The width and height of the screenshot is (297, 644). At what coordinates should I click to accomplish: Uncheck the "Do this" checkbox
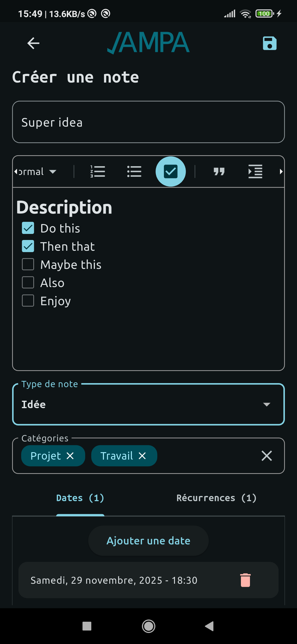coord(28,228)
